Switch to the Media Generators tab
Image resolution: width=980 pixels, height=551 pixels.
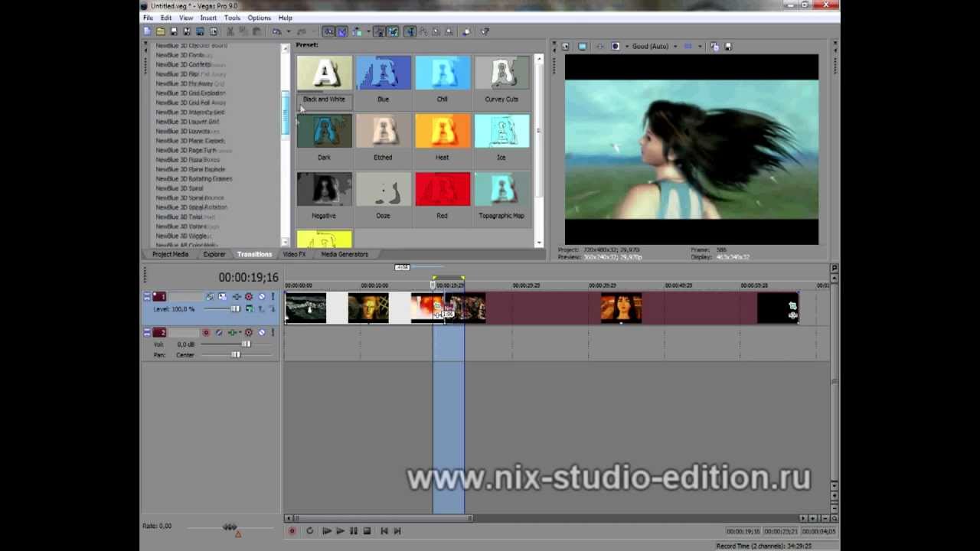point(345,254)
